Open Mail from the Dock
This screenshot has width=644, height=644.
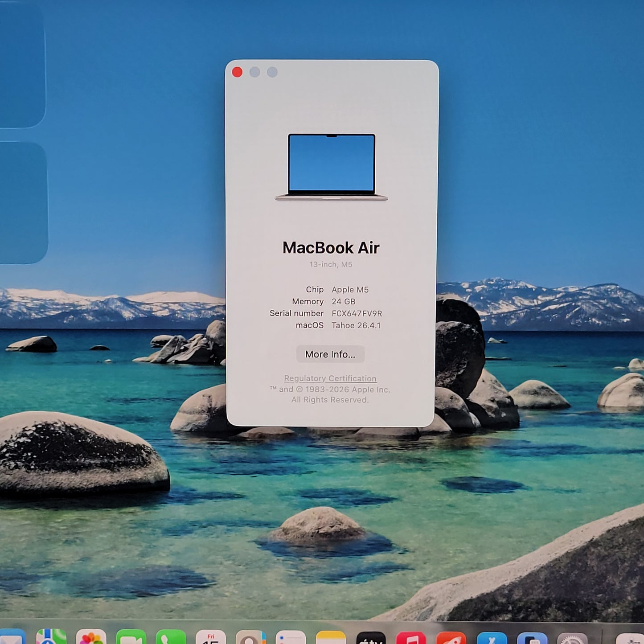tap(12, 636)
